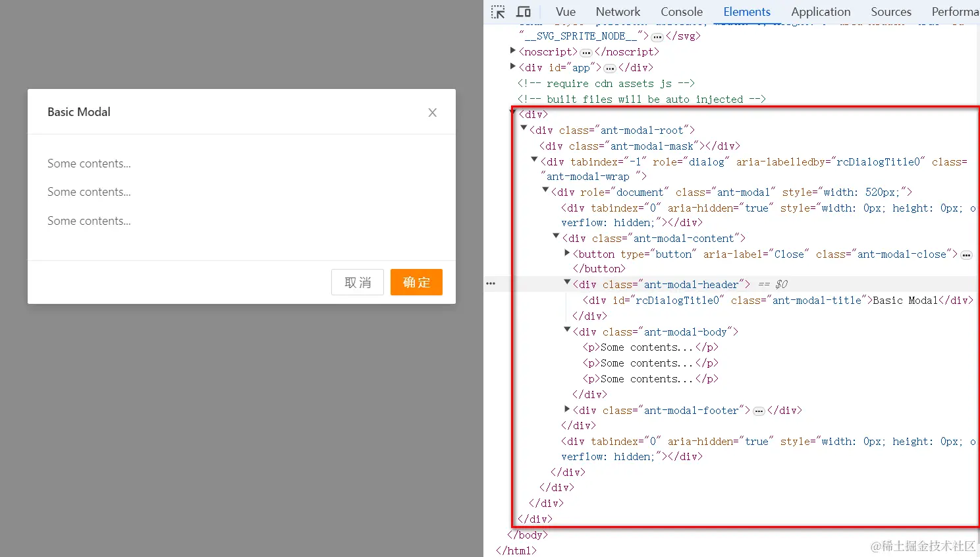Switch to the Sources tab
Screen dimensions: 980x557
coord(891,12)
